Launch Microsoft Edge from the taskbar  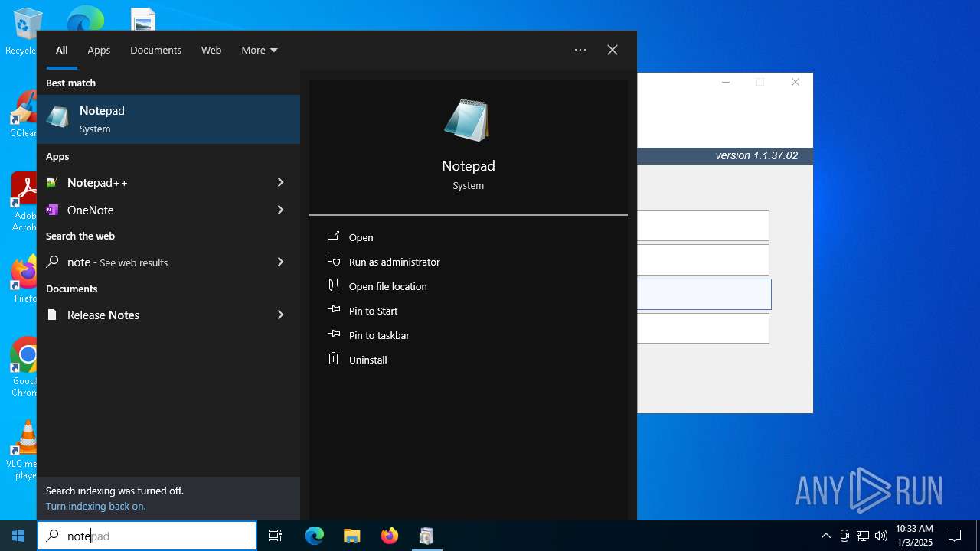pos(315,536)
